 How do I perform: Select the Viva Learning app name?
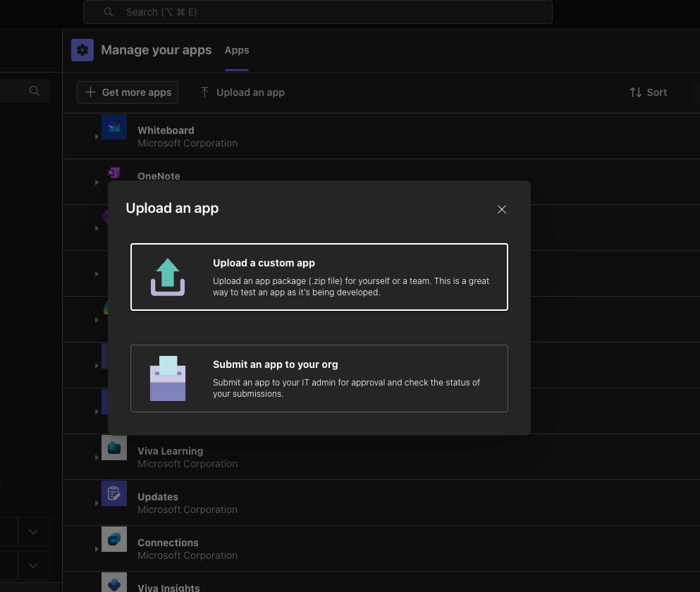[x=171, y=451]
